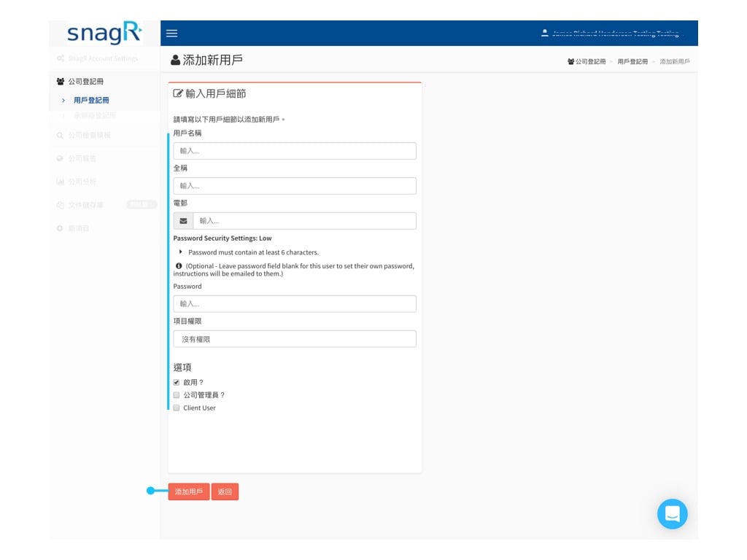This screenshot has width=747, height=560.
Task: Click the magnifier icon beside 公司檢查模板
Action: 60,135
